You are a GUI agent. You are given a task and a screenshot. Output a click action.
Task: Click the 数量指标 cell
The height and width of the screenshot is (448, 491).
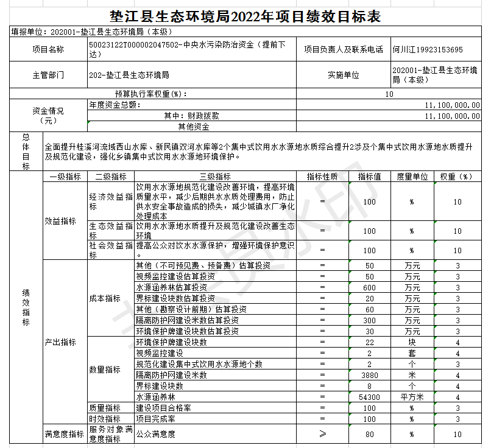click(111, 369)
